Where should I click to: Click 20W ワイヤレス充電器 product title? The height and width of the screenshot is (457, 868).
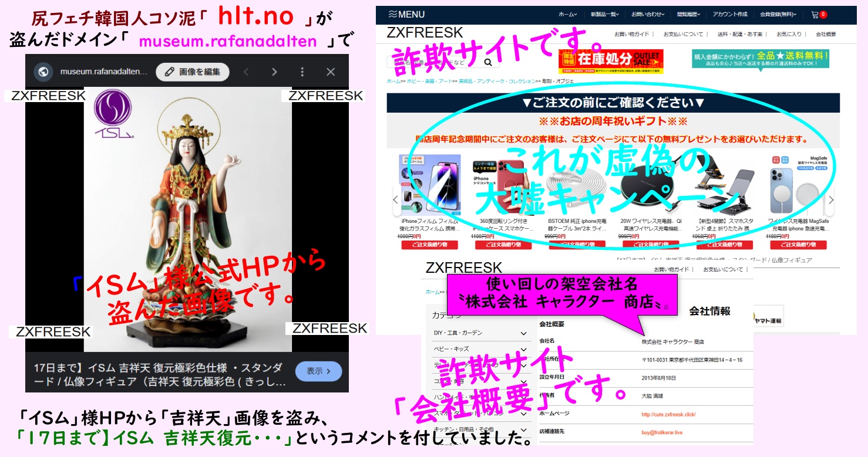point(651,225)
